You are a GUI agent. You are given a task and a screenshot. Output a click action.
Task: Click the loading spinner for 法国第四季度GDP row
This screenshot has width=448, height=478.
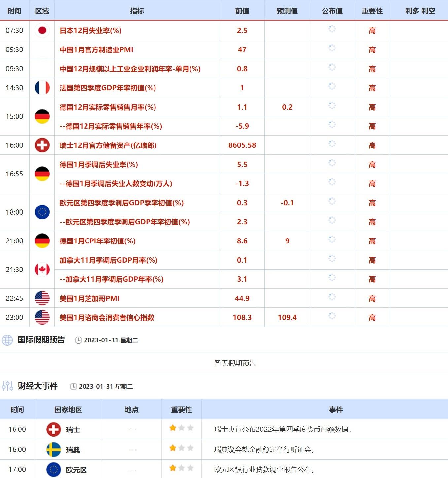(332, 86)
